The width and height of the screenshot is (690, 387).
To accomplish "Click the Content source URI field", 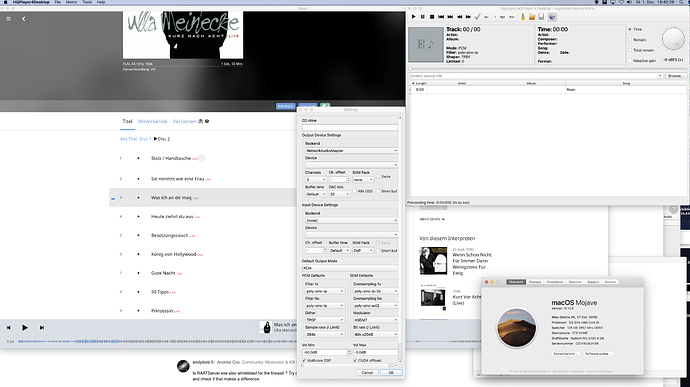I will 536,76.
